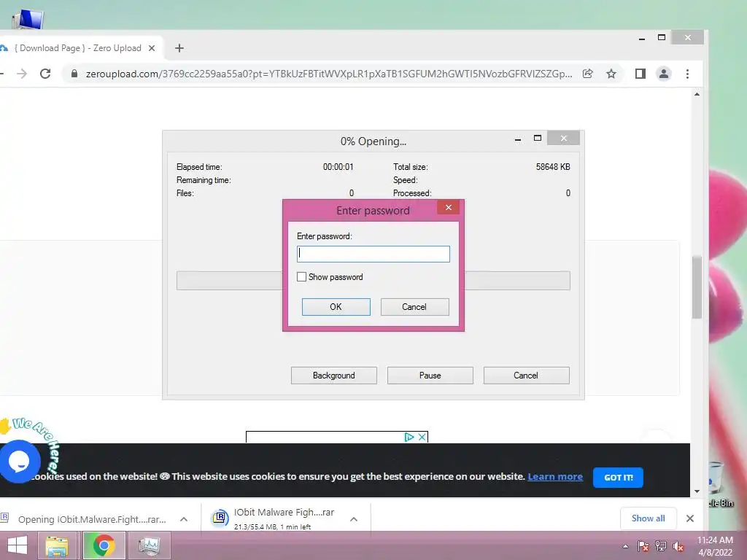Close the downloads bar
This screenshot has height=560, width=747.
690,518
